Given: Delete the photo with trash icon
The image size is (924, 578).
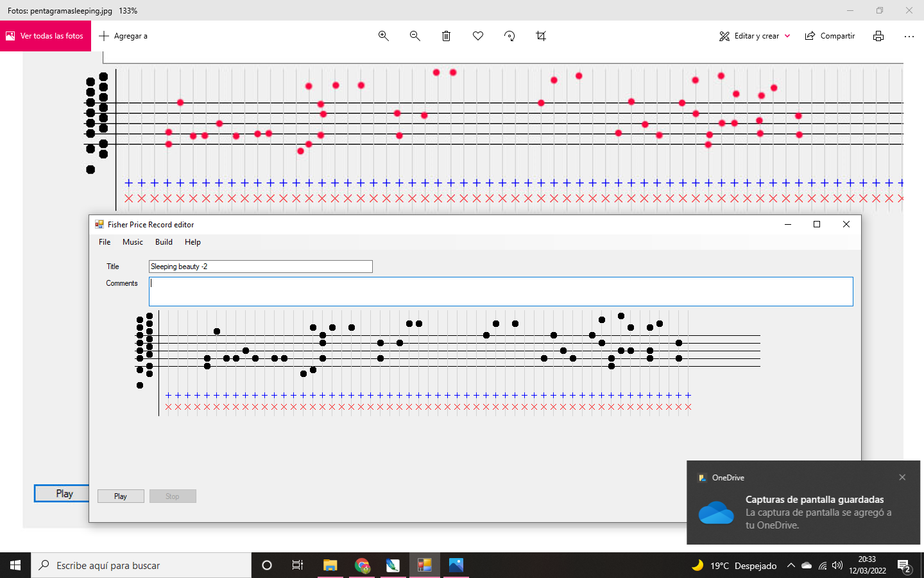Looking at the screenshot, I should (447, 36).
